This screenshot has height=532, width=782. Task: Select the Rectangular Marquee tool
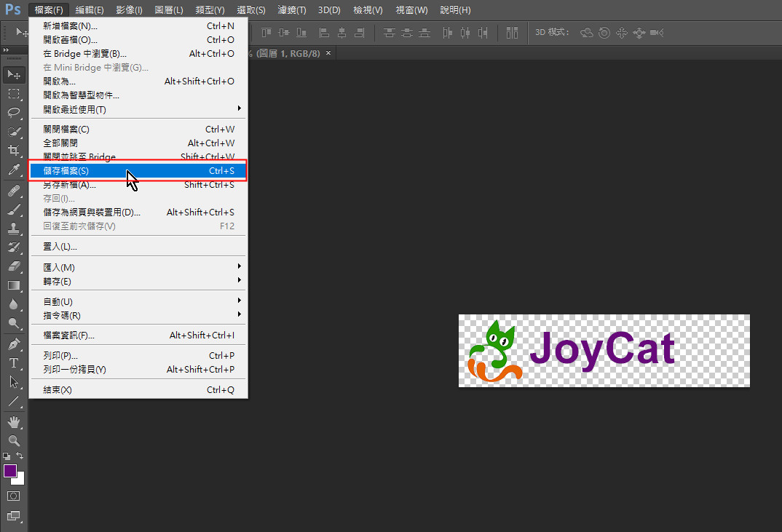point(14,94)
